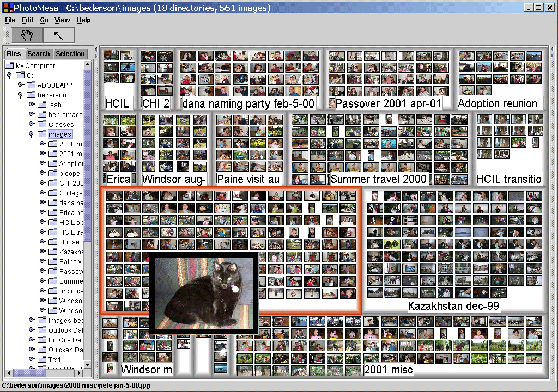Click the My Computer icon in tree

[9, 65]
